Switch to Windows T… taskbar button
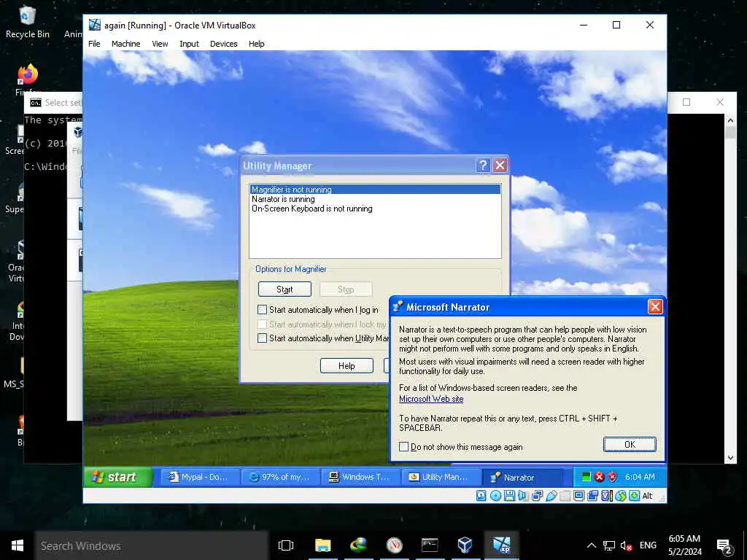747x560 pixels. [x=360, y=477]
